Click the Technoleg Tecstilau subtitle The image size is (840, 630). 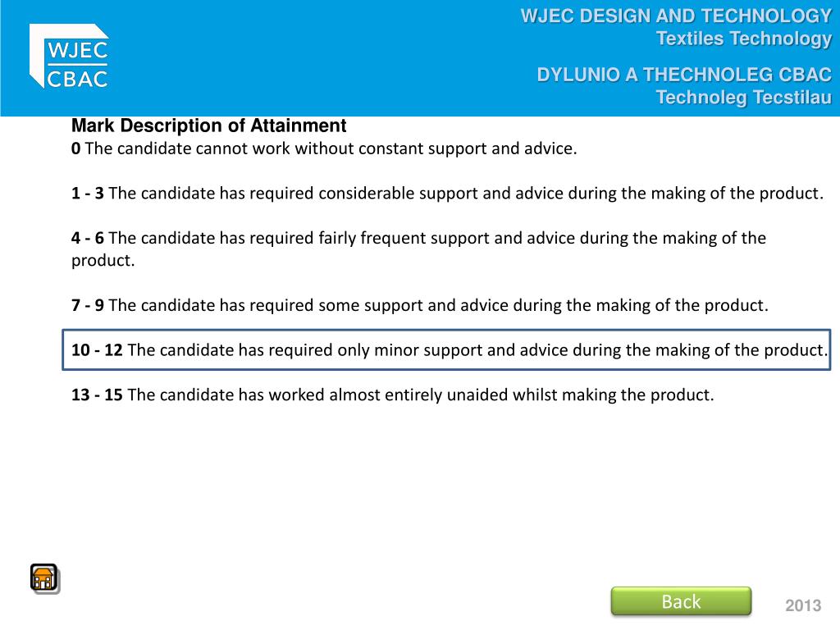pos(743,98)
